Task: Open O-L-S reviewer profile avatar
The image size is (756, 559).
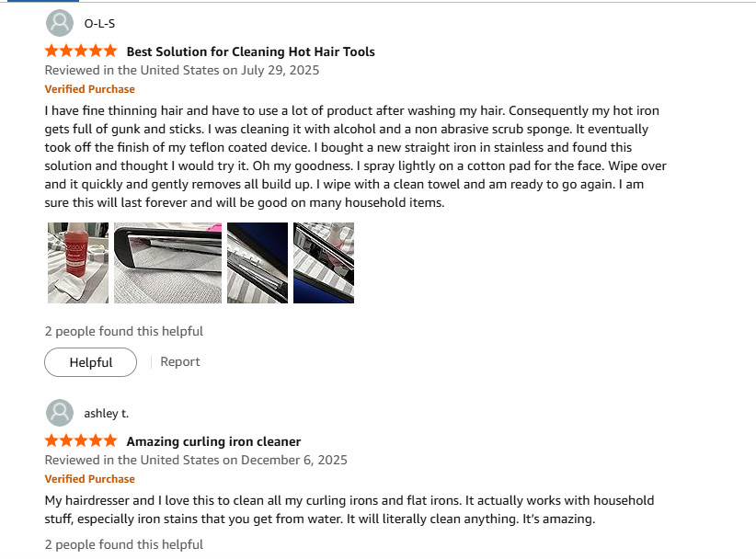Action: click(x=60, y=23)
